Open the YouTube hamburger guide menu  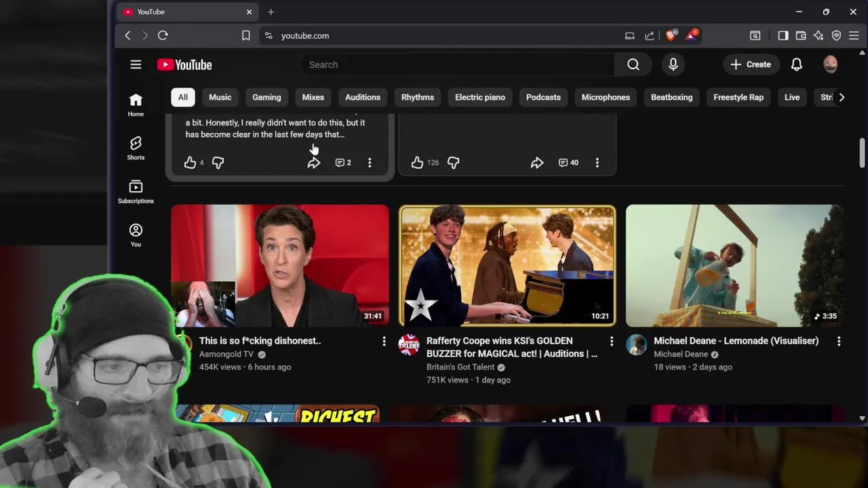pos(136,64)
